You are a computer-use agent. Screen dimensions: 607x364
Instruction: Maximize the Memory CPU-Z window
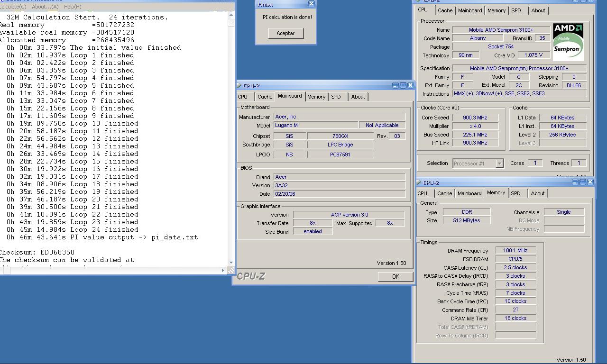[582, 182]
